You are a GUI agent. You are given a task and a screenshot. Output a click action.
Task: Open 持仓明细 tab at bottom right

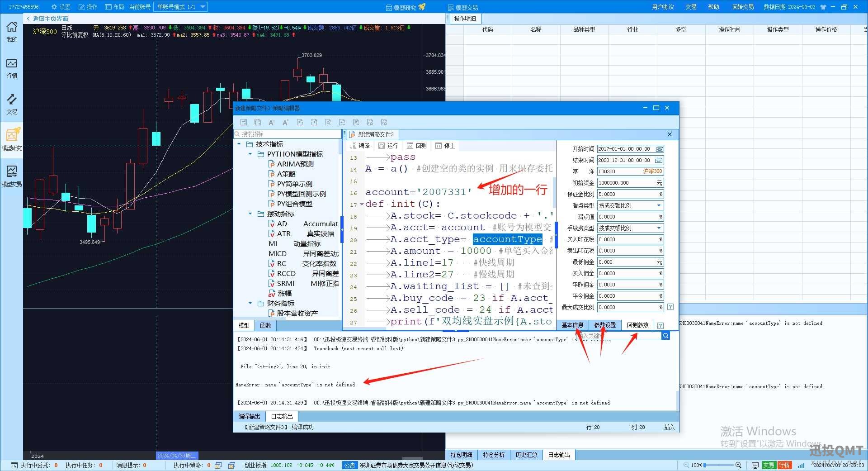461,455
